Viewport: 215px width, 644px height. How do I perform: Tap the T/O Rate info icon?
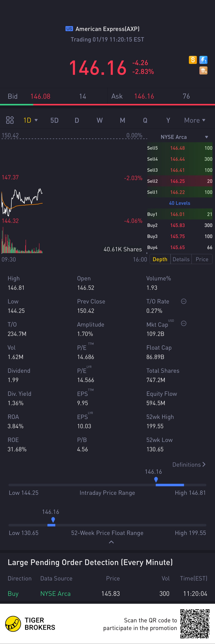point(183,301)
